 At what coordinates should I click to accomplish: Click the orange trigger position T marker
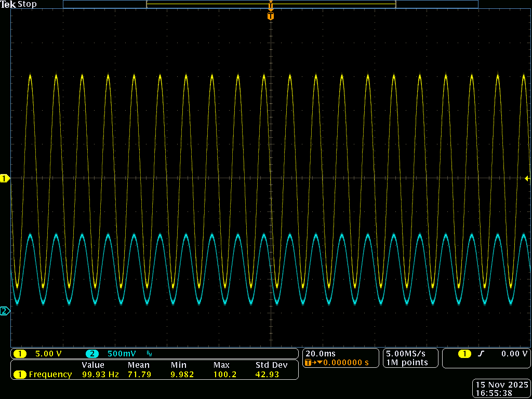[270, 17]
